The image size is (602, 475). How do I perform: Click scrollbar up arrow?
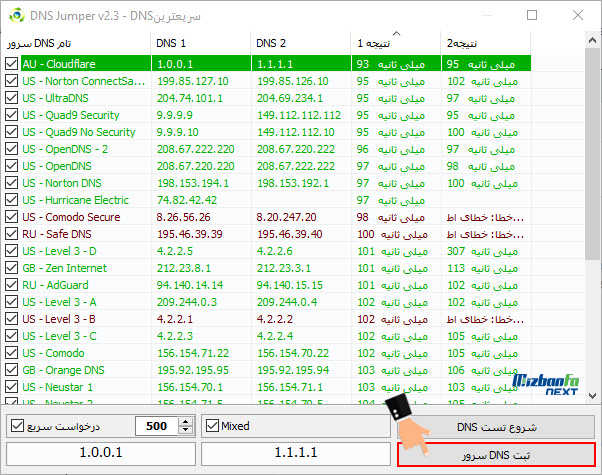pyautogui.click(x=592, y=40)
